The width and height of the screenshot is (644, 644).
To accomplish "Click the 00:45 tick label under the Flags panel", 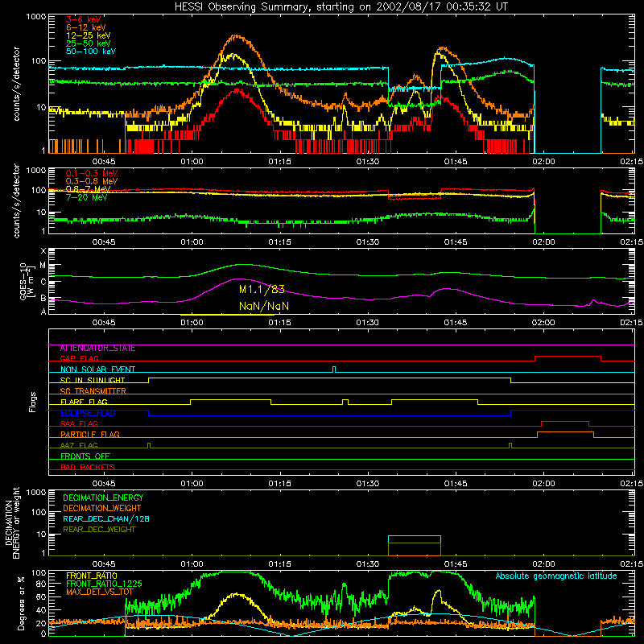I will [104, 484].
